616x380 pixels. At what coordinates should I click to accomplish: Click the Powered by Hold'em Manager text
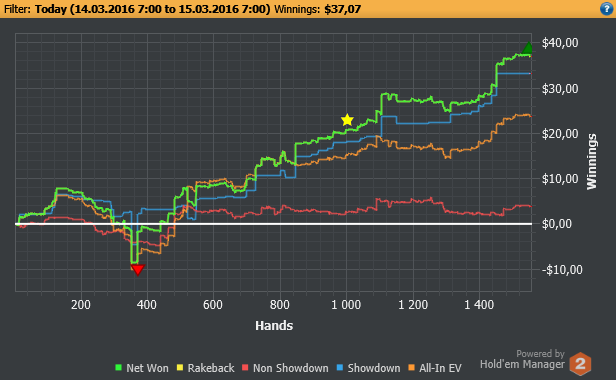tap(522, 359)
